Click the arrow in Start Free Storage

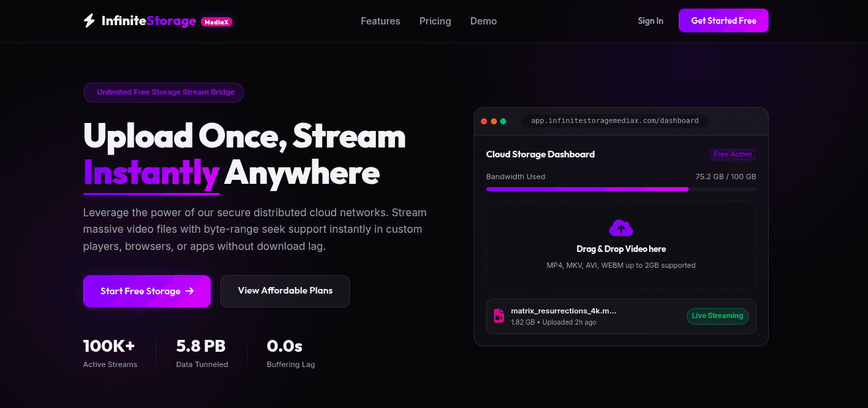coord(190,291)
